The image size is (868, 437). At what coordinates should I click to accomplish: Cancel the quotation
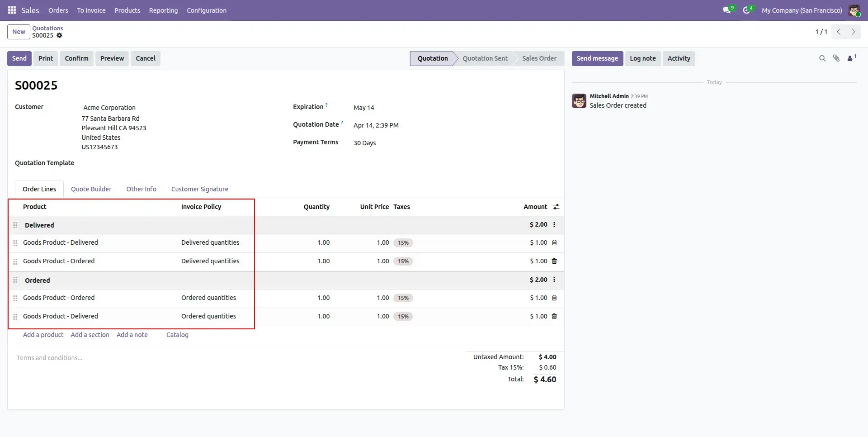pos(146,58)
